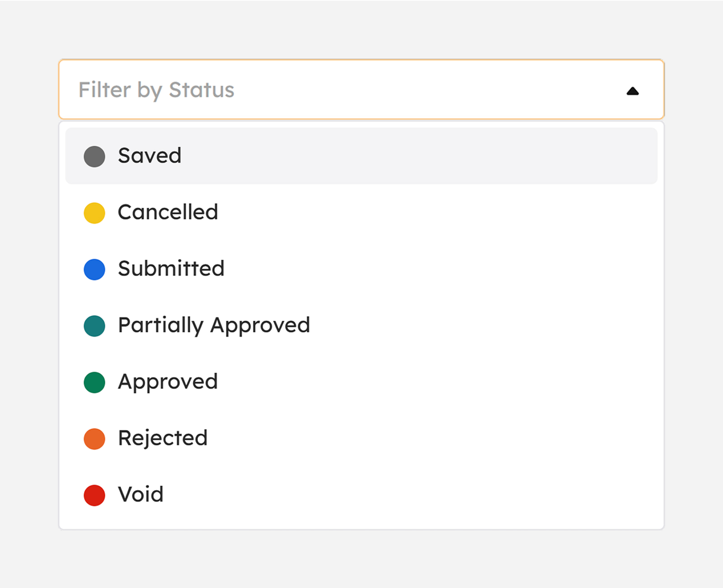Click the 'Filter by Status' placeholder text
Image resolution: width=723 pixels, height=588 pixels.
(156, 89)
